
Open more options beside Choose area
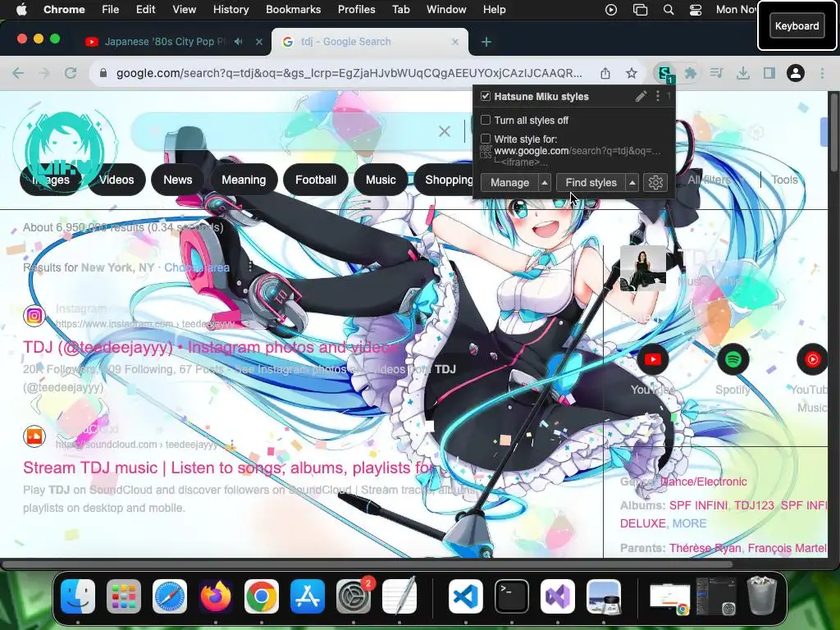point(250,267)
